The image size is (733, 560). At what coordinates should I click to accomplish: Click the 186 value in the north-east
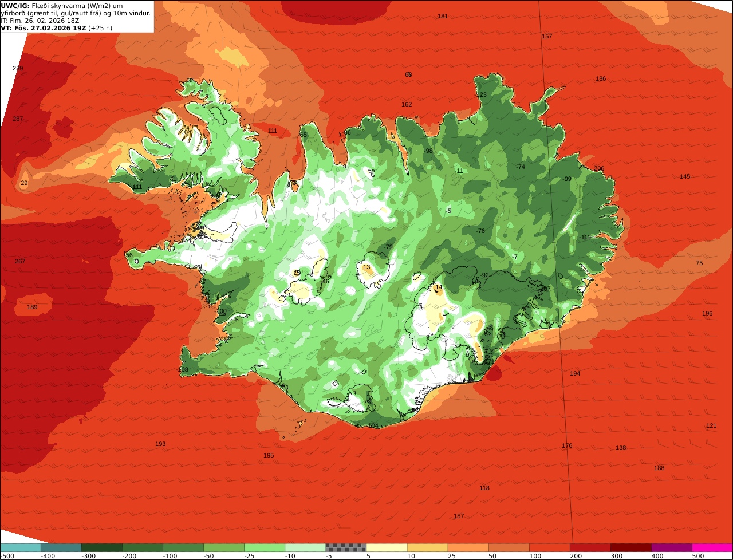[x=601, y=78]
